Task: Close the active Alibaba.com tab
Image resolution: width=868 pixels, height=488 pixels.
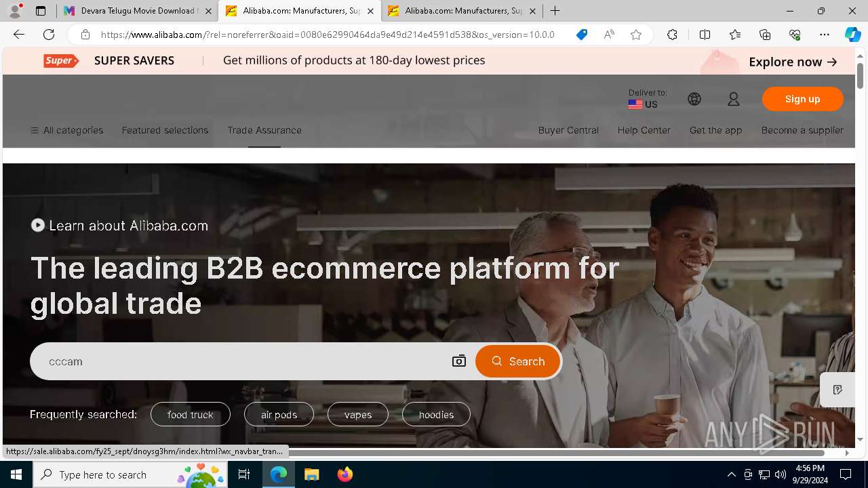Action: click(370, 11)
